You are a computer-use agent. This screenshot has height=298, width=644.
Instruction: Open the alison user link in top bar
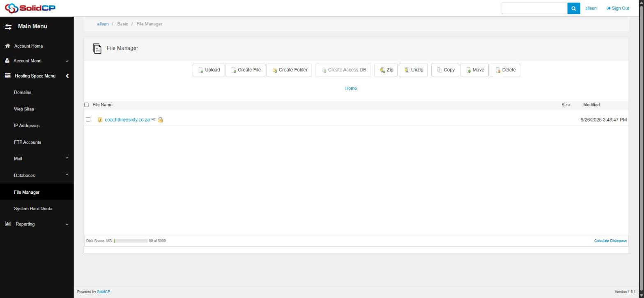coord(591,8)
